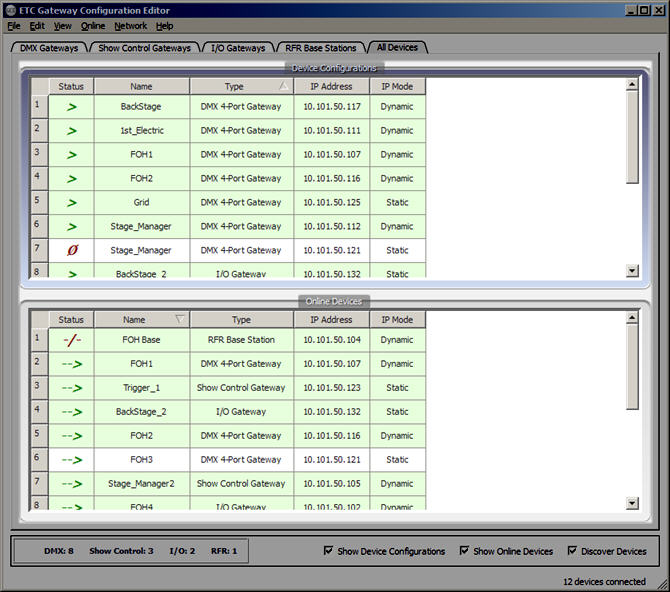670x592 pixels.
Task: Select IP address 10.101.50.112 cell
Action: click(x=332, y=226)
